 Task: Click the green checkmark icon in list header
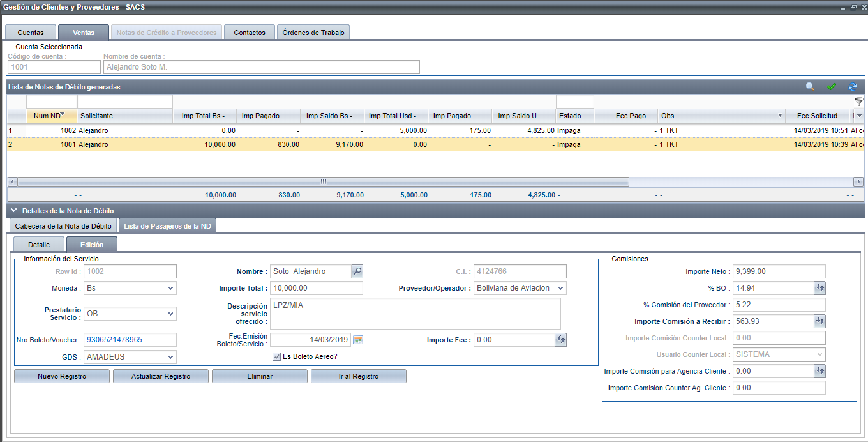pyautogui.click(x=831, y=87)
